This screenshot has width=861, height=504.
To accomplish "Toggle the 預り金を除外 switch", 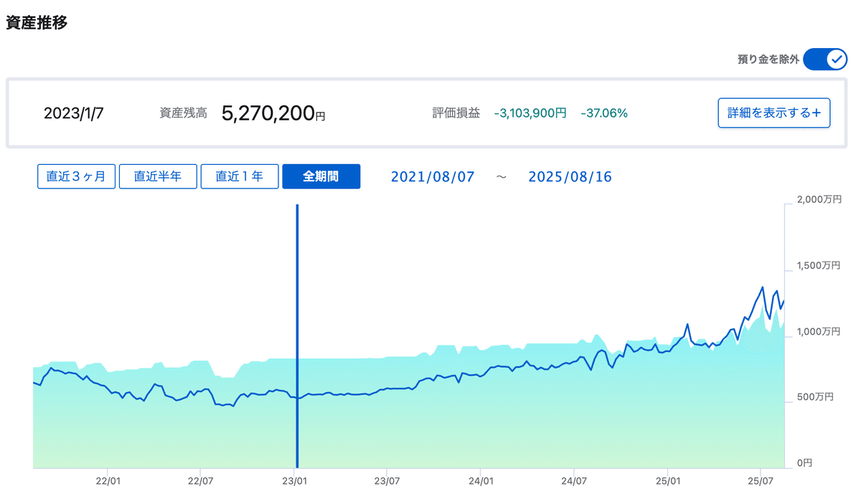I will pos(825,60).
